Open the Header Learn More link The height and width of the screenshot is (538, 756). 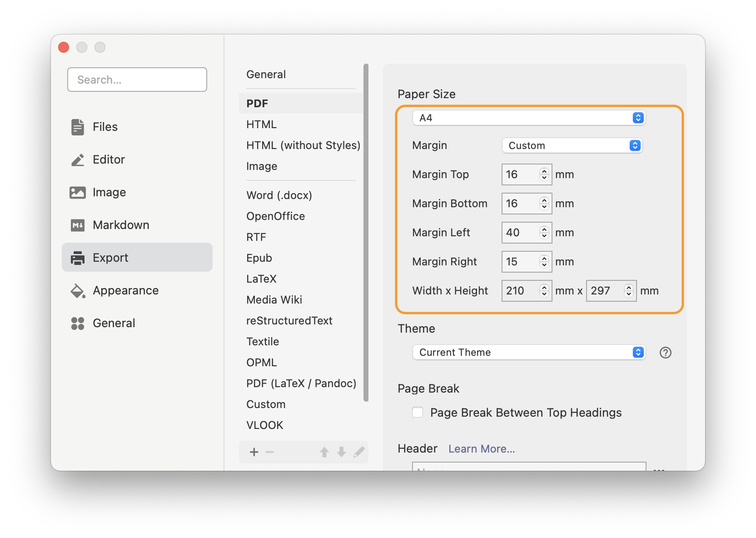[x=482, y=449]
